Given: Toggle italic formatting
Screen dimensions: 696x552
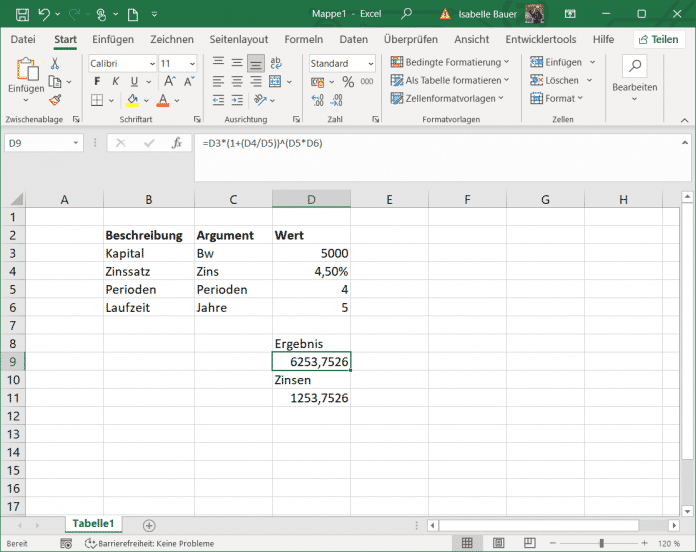Looking at the screenshot, I should (115, 82).
